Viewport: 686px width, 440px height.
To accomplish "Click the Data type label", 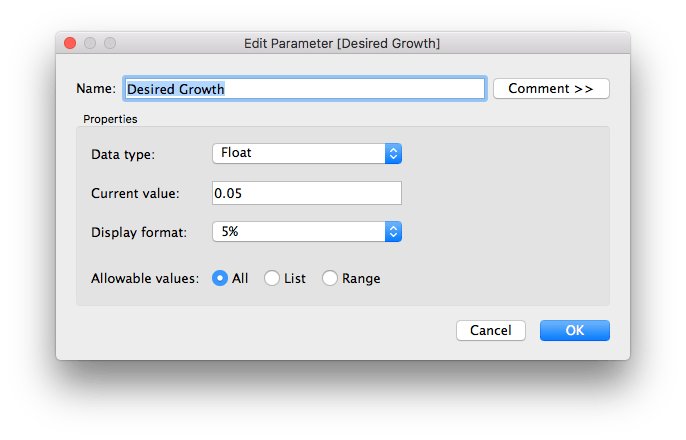I will 123,154.
